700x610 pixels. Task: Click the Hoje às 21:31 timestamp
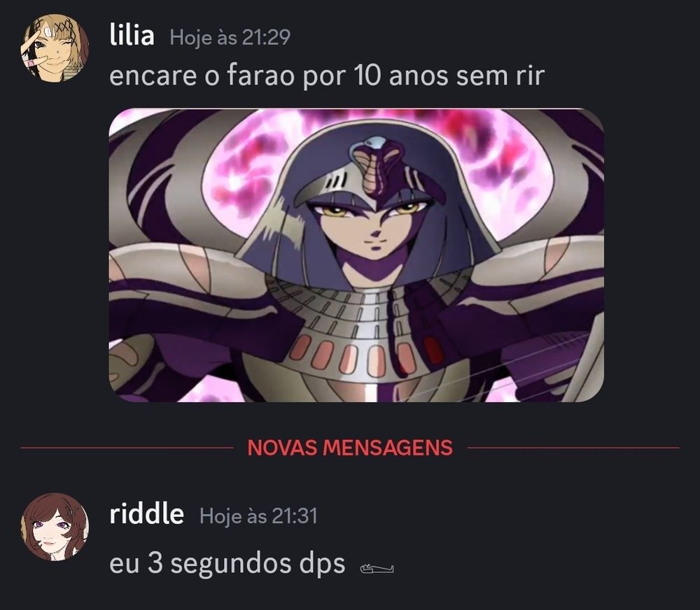[258, 516]
